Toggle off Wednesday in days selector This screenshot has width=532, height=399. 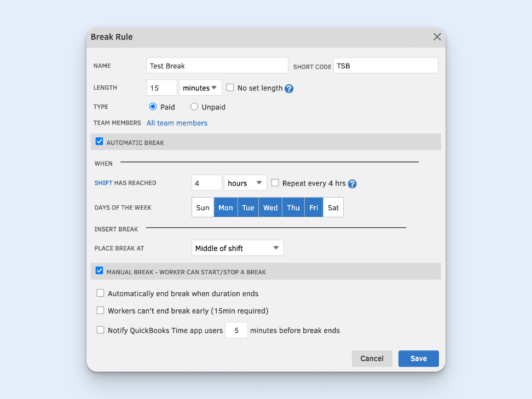click(270, 207)
